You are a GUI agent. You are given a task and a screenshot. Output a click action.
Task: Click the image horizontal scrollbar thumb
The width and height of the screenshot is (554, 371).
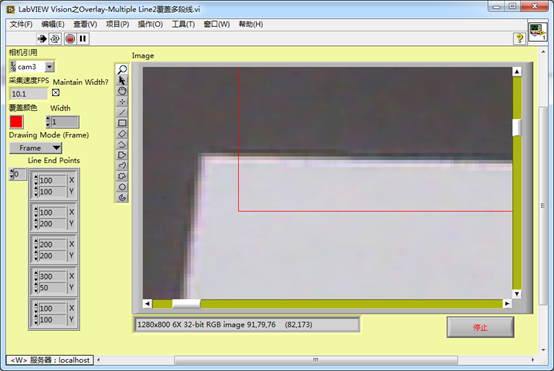click(186, 304)
